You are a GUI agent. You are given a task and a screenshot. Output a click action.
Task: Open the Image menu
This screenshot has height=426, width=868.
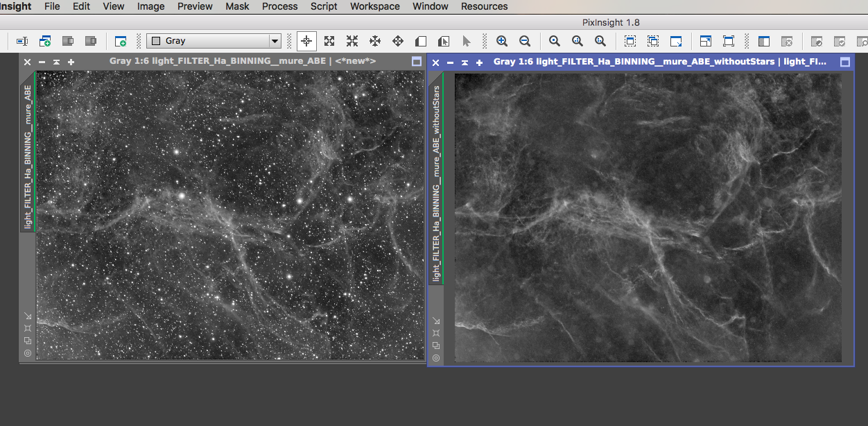[151, 6]
